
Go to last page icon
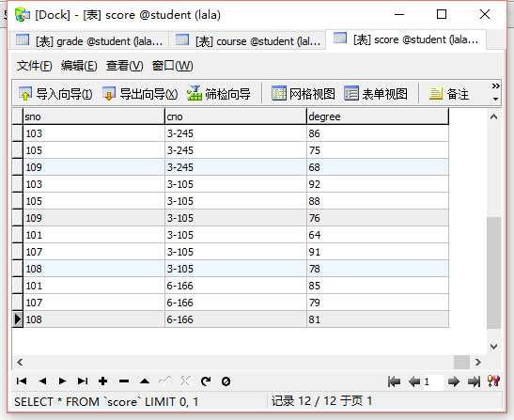(x=474, y=381)
